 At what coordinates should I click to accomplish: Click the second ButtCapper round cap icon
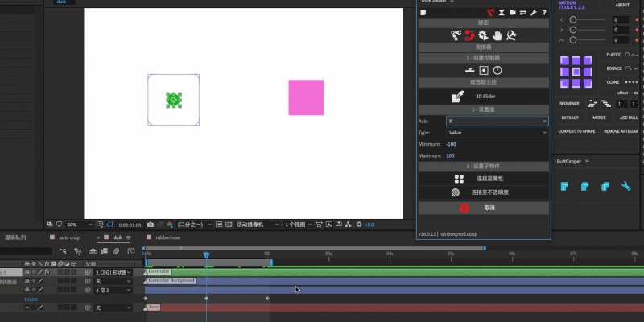(x=585, y=187)
